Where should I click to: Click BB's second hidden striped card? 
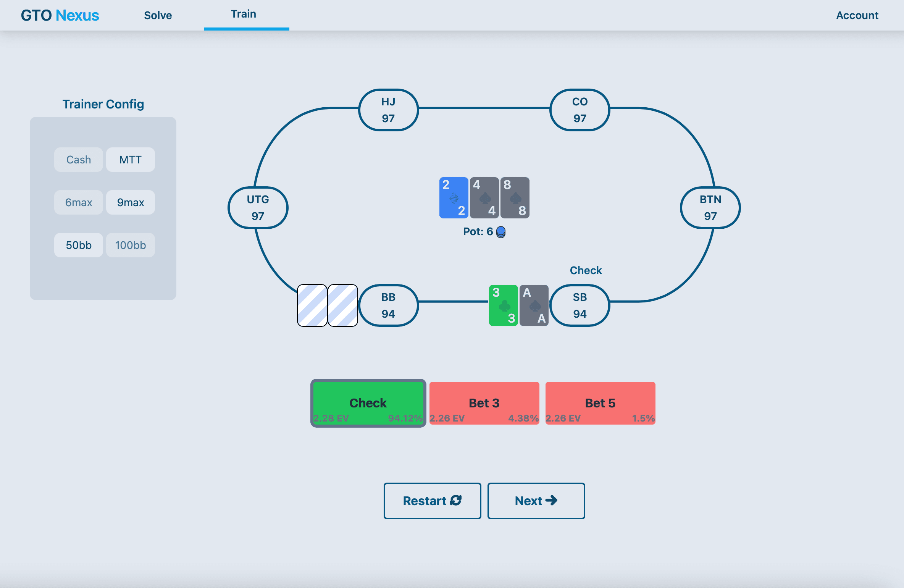coord(342,305)
